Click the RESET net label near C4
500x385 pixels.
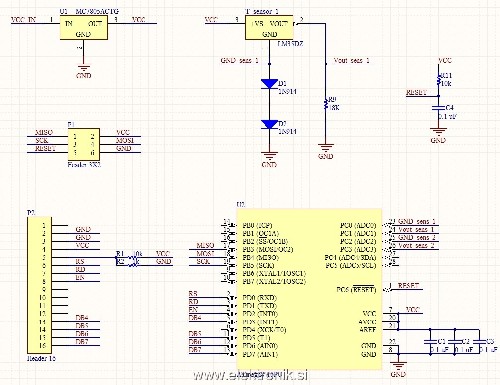[x=416, y=93]
